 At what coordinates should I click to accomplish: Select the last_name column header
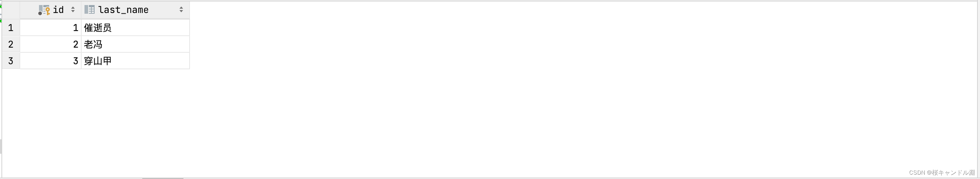pos(135,10)
